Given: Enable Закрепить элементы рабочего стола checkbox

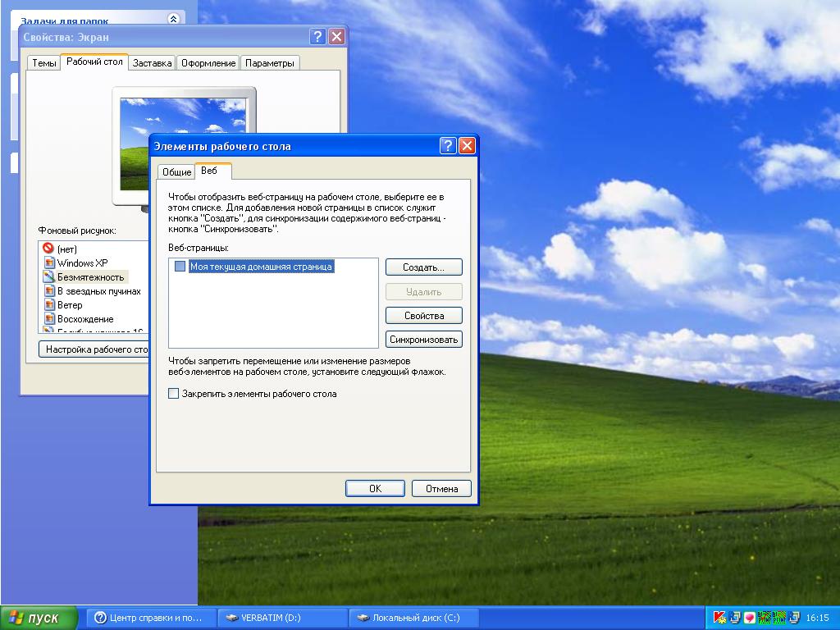Looking at the screenshot, I should pos(174,394).
